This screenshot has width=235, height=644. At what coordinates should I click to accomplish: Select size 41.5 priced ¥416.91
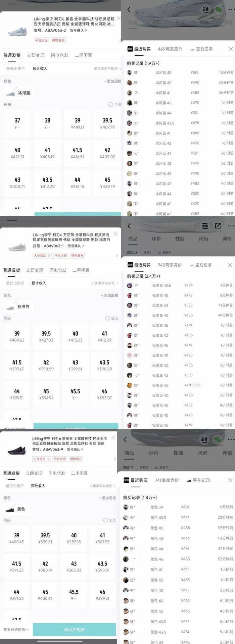coord(78,153)
